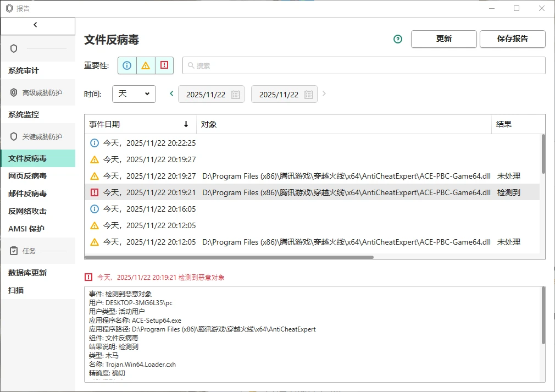Click the green help question mark icon
The image size is (555, 392).
pyautogui.click(x=397, y=39)
